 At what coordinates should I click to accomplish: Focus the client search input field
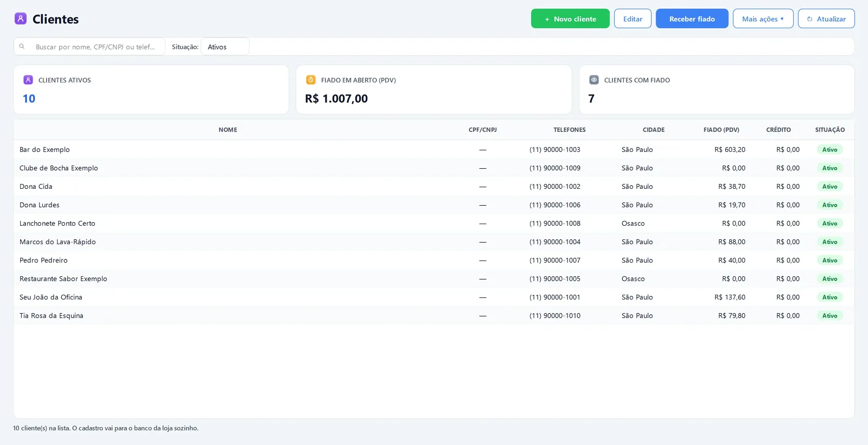pos(90,47)
